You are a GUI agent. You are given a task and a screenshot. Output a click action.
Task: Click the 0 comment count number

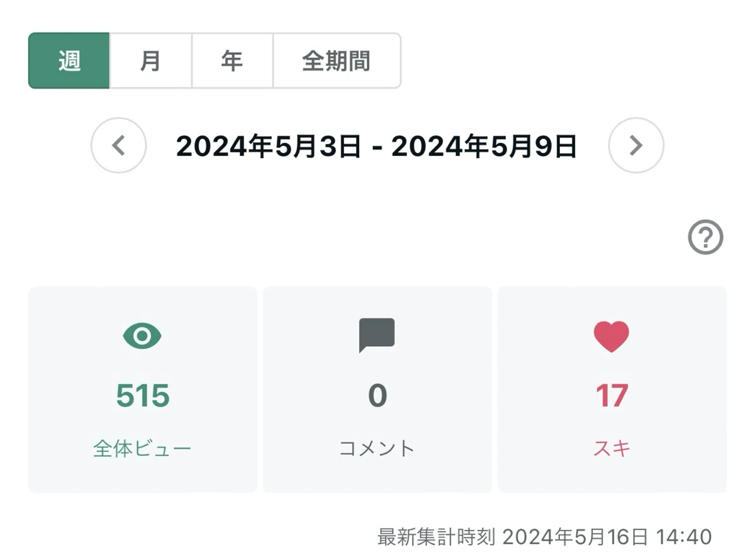click(377, 396)
